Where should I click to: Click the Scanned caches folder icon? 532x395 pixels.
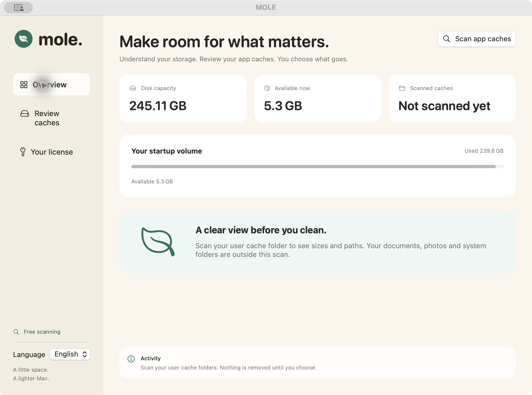coord(402,88)
